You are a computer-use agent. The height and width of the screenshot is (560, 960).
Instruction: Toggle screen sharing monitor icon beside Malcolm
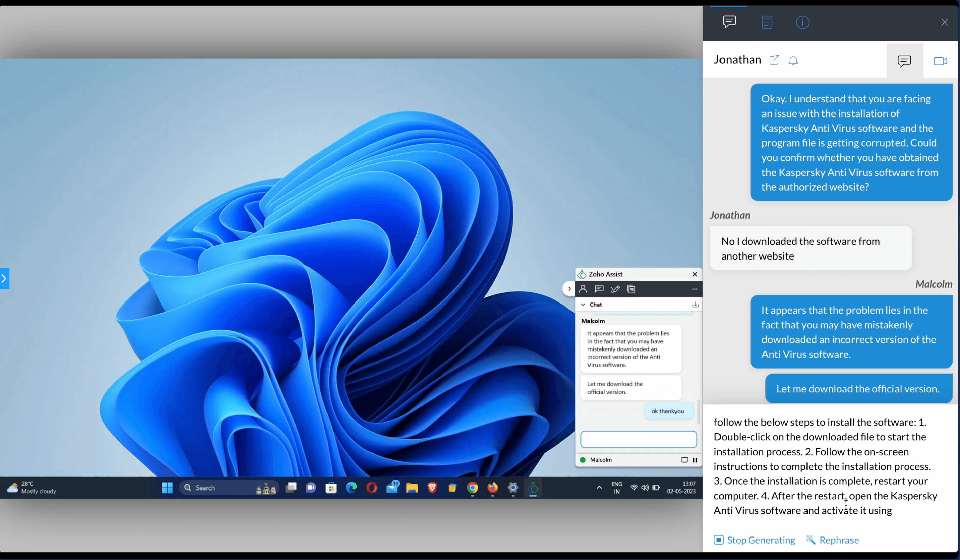[684, 460]
